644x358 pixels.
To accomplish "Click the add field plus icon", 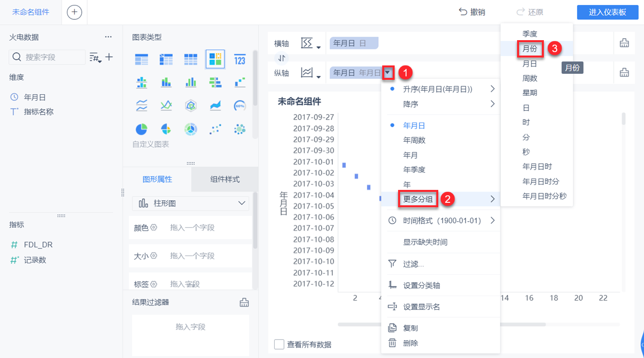I will tap(109, 57).
